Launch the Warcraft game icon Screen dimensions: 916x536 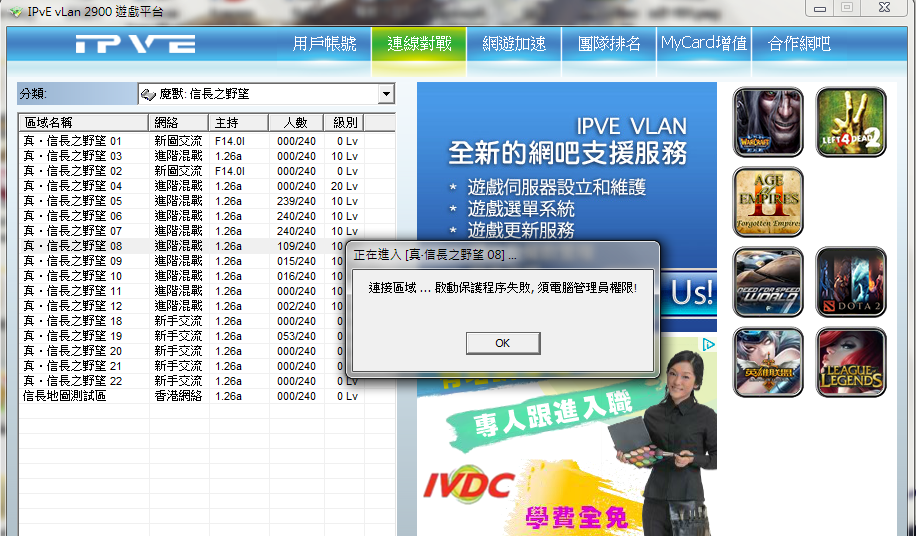[768, 122]
